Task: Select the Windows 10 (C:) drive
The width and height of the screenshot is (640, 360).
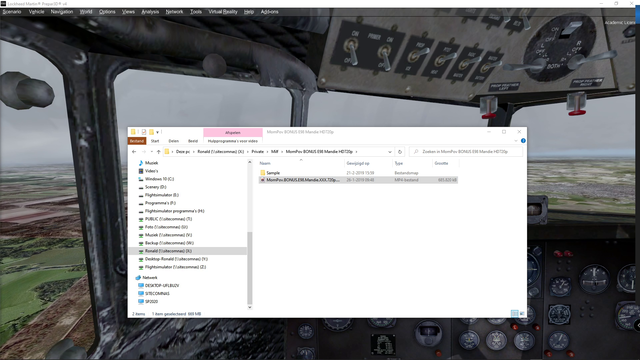Action: [x=159, y=179]
